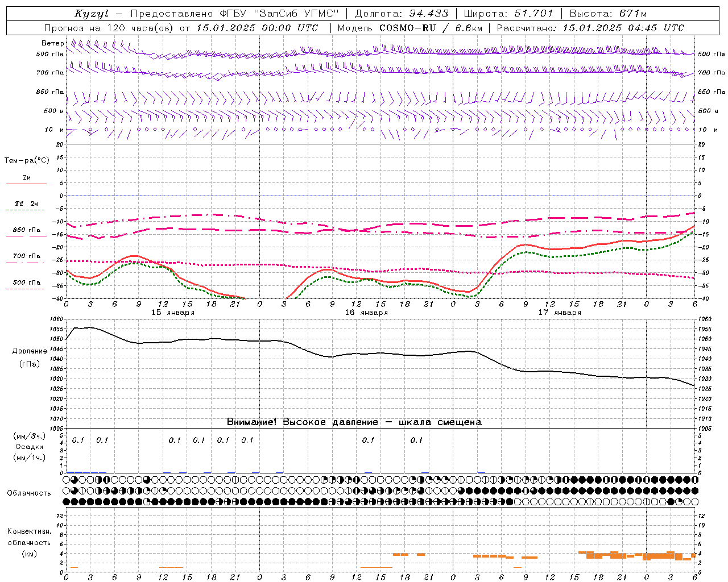Screen dimensions: 728x582
Task: Click the 'Внимание! Высокое давление' warning text
Action: coord(302,422)
